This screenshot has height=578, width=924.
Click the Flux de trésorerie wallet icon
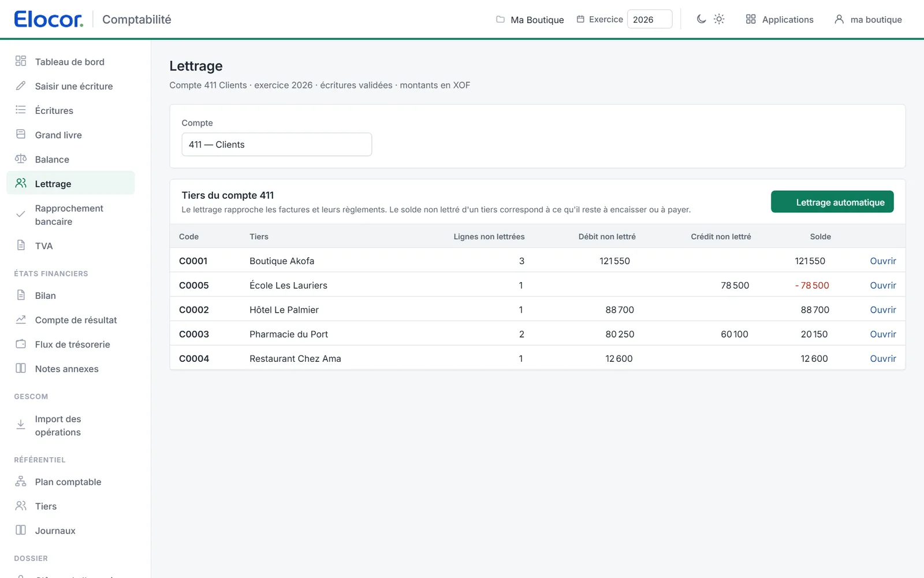(x=21, y=344)
